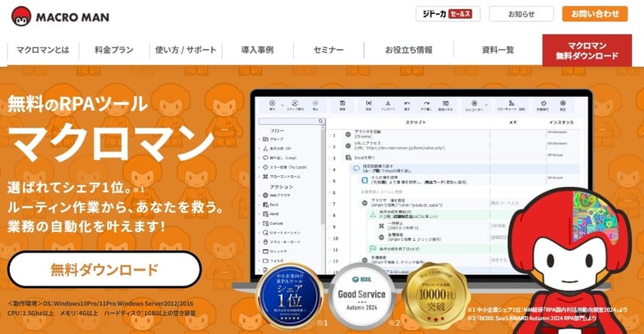Click the blue シェア1位 badge

click(x=289, y=296)
